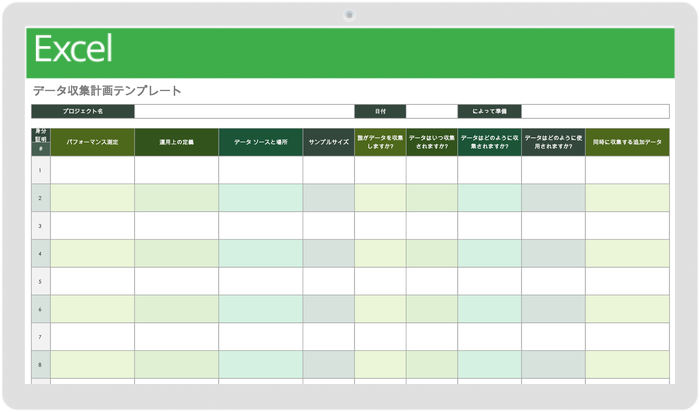Viewport: 700px width, 412px height.
Task: Select the データはどのように収集されますか? column header
Action: click(489, 142)
